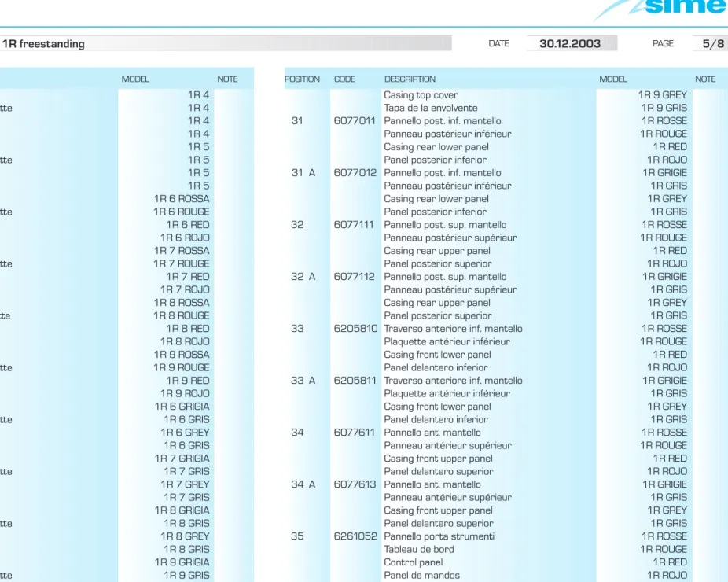Select code 6205811
Image resolution: width=728 pixels, height=582 pixels.
355,381
